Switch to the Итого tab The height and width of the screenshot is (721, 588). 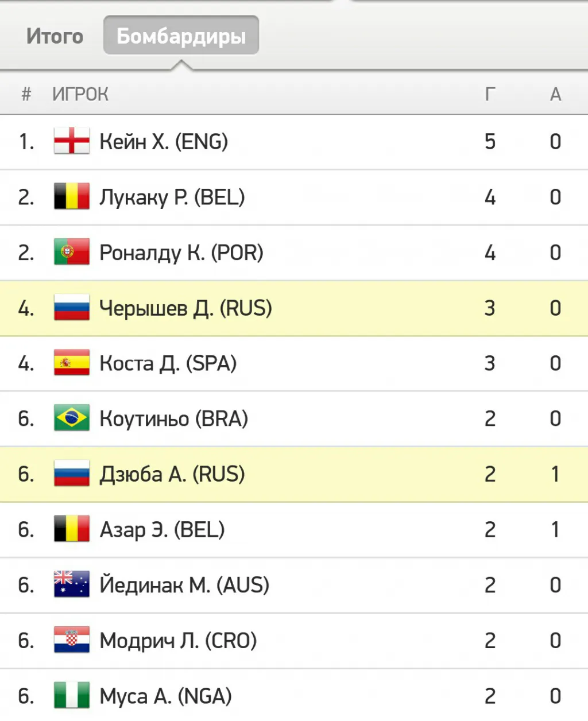tap(55, 36)
